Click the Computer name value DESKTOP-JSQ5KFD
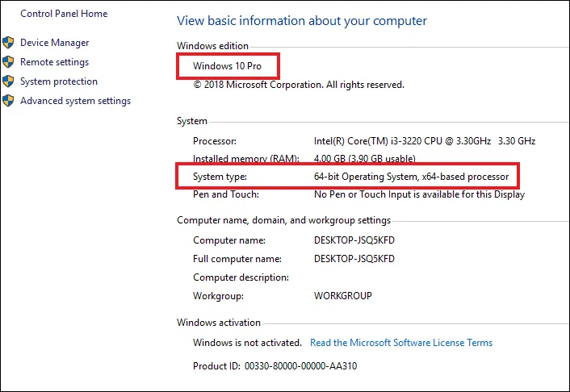Screen dimensions: 570x392 (354, 240)
